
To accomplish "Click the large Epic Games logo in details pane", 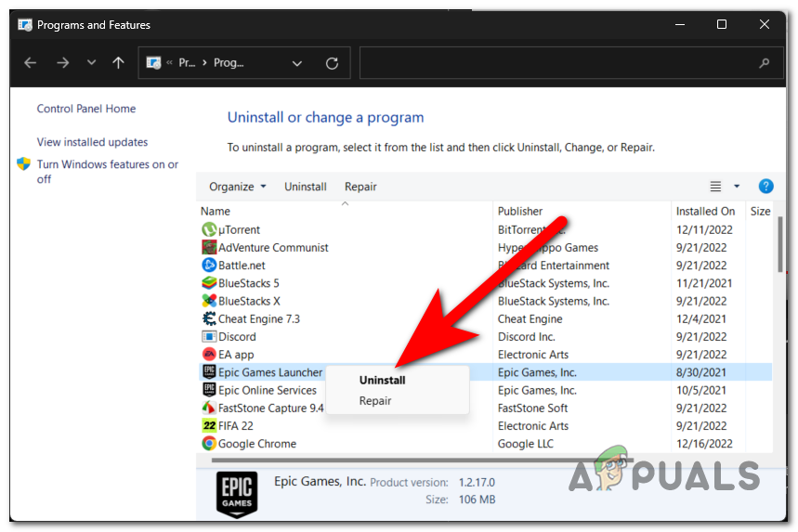I will tap(237, 494).
